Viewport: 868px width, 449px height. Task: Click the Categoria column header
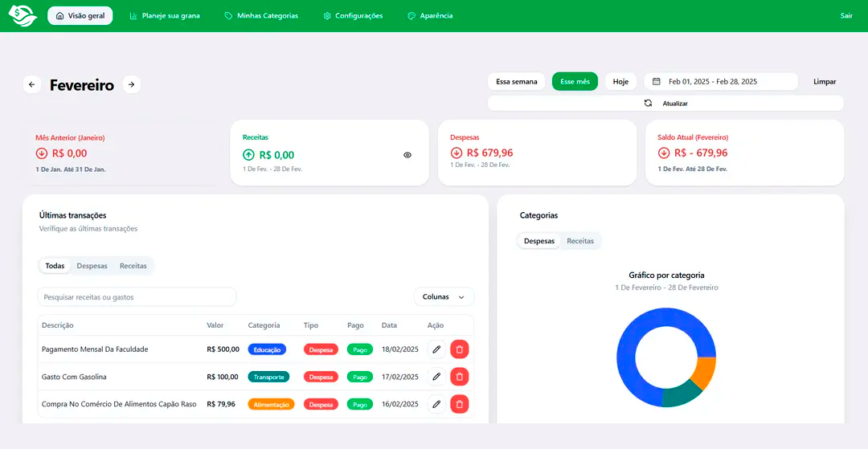[264, 325]
